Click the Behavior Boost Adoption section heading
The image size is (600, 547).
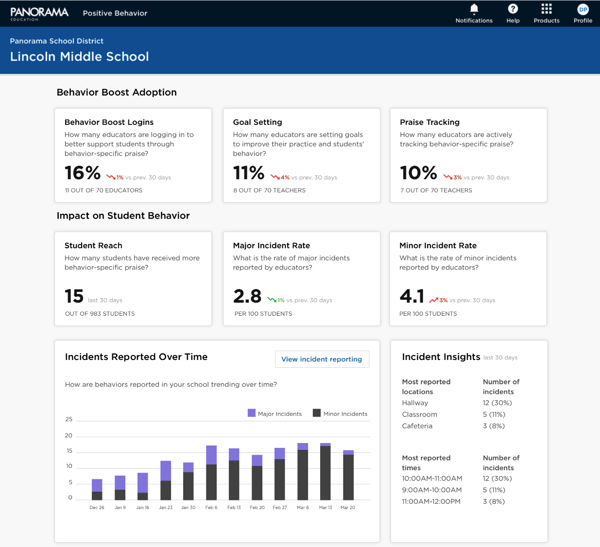click(x=117, y=92)
